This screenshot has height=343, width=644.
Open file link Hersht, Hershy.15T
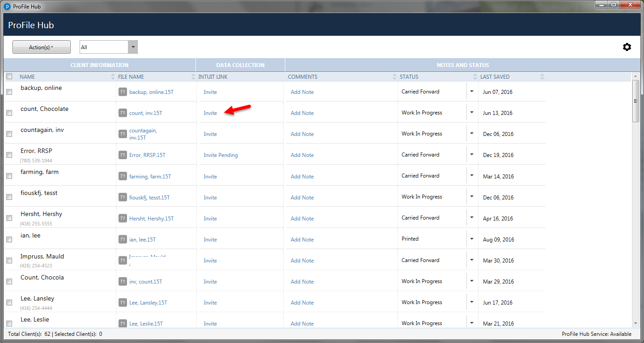151,219
